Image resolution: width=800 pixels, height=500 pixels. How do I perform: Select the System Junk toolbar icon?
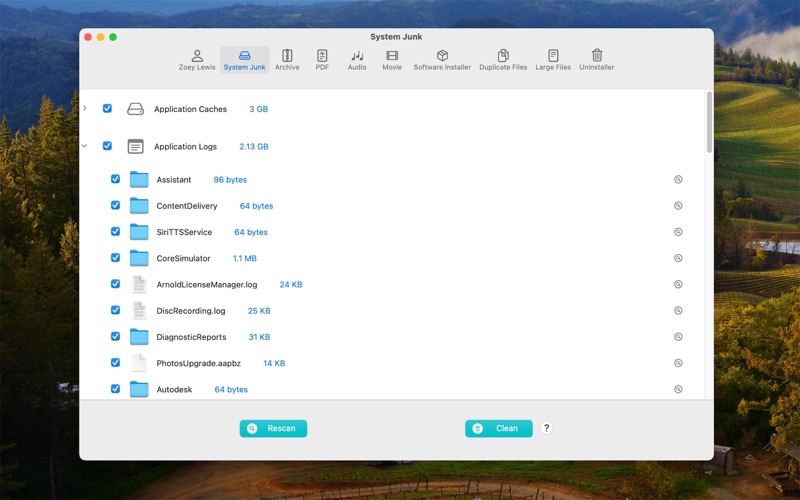(244, 60)
